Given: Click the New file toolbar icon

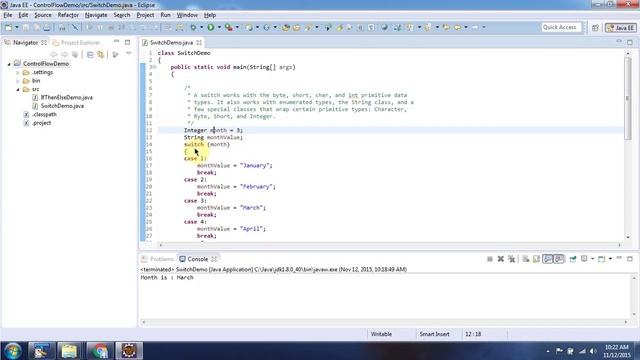Looking at the screenshot, I should pyautogui.click(x=8, y=27).
